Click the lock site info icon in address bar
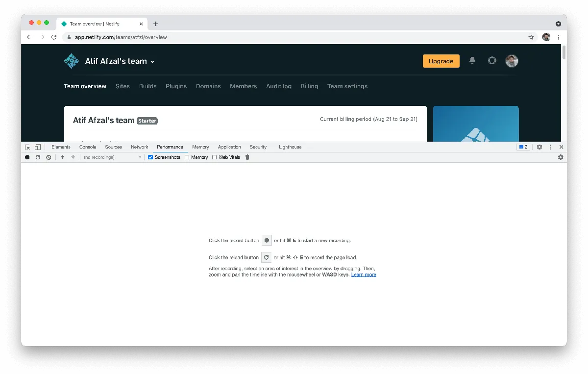 click(69, 37)
